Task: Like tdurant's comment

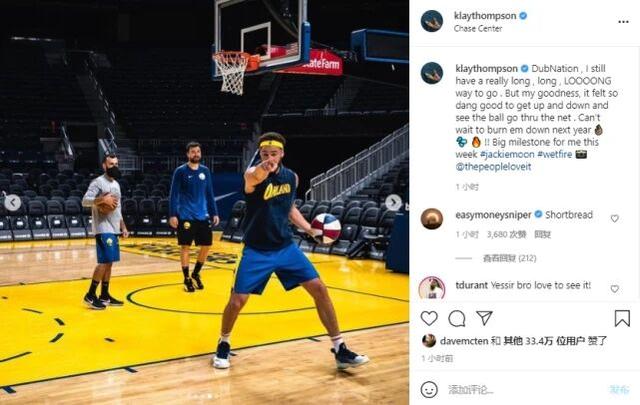Action: click(614, 289)
